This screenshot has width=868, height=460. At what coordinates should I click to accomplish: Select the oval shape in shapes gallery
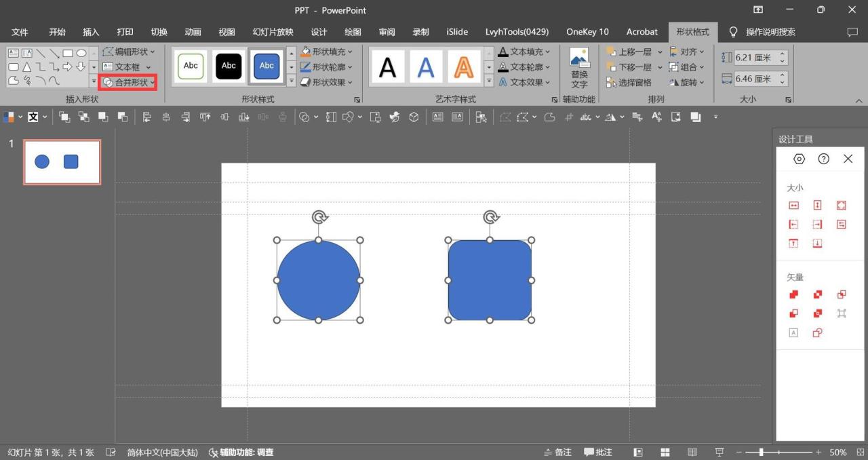[x=81, y=53]
